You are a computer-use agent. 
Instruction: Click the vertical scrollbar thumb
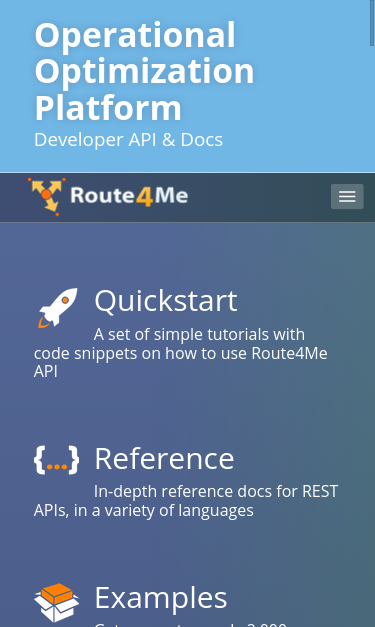point(372,23)
